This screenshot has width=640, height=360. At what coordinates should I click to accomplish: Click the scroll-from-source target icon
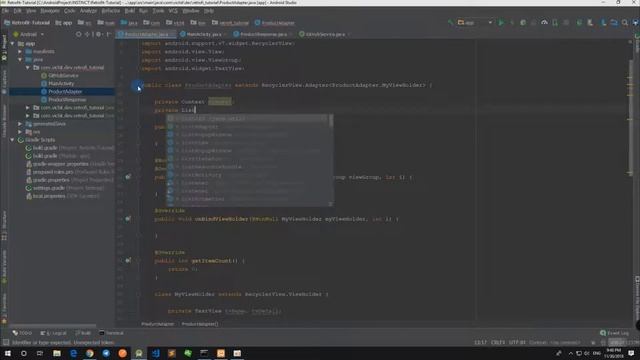(x=79, y=34)
